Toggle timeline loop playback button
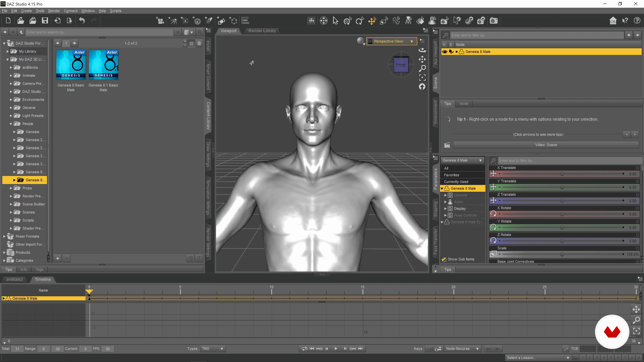Viewport: 644px width, 362px height. point(304,349)
